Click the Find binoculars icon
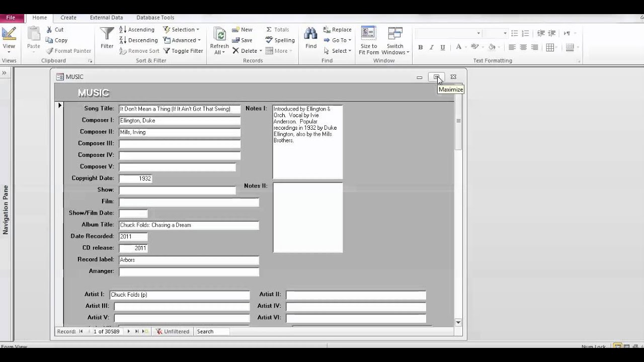 311,34
